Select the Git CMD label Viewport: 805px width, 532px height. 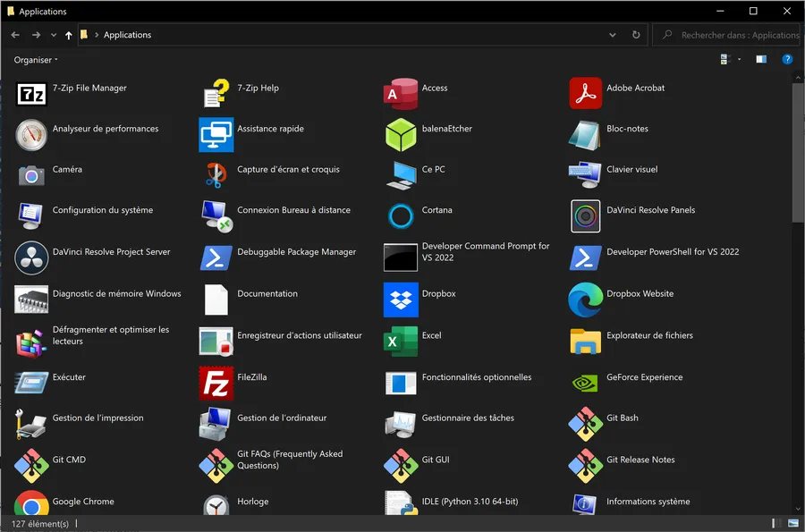tap(69, 460)
